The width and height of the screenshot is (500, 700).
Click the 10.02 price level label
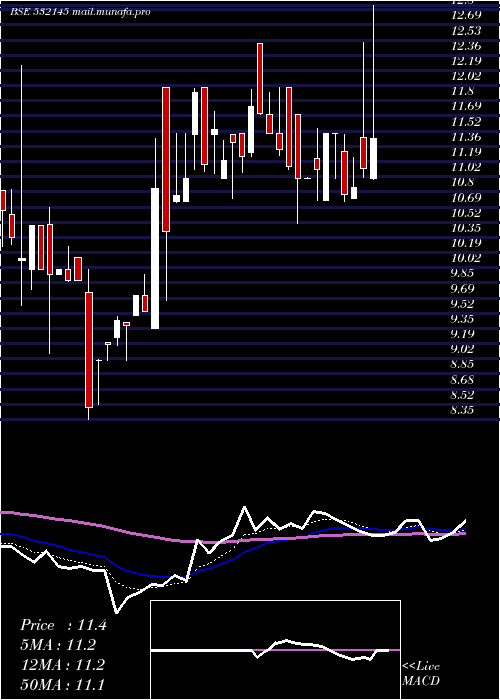click(x=466, y=258)
